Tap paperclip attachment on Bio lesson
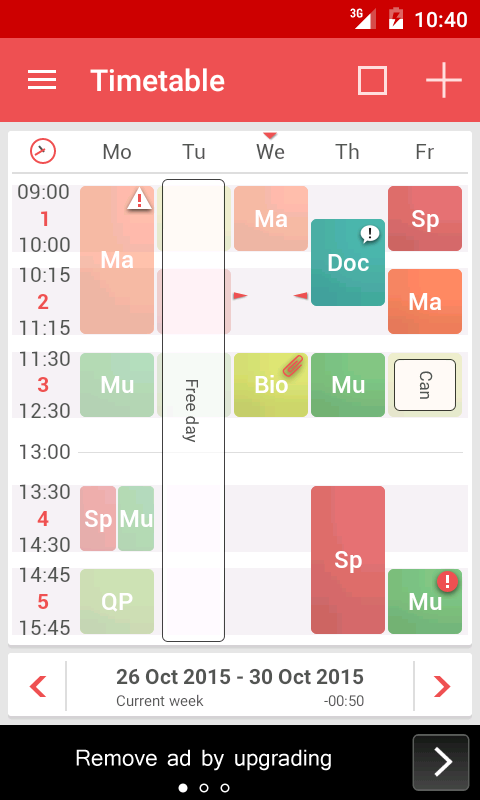This screenshot has width=480, height=800. click(x=293, y=365)
